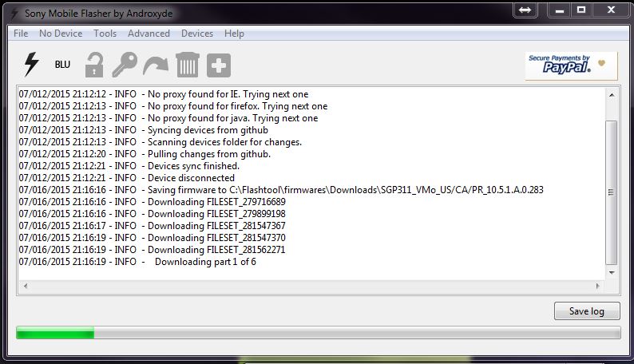The width and height of the screenshot is (634, 364).
Task: Minimize the Sony Mobile Flasher window
Action: click(x=560, y=10)
